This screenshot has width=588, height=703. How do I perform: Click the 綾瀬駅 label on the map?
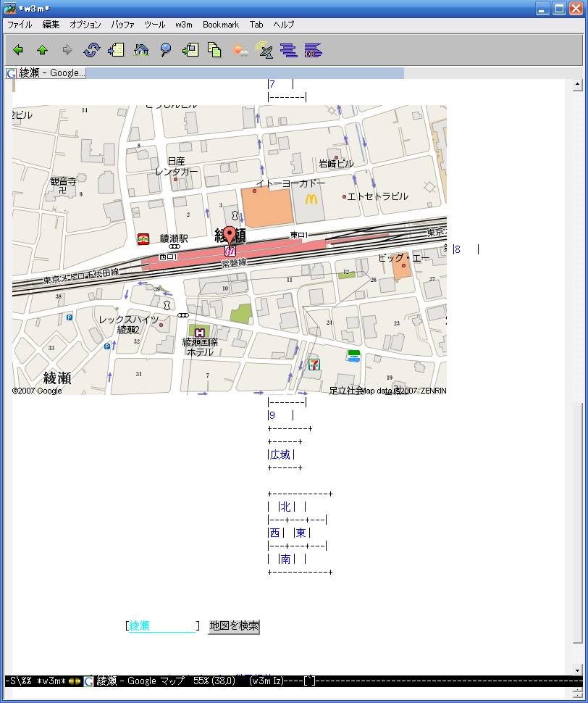click(x=174, y=238)
